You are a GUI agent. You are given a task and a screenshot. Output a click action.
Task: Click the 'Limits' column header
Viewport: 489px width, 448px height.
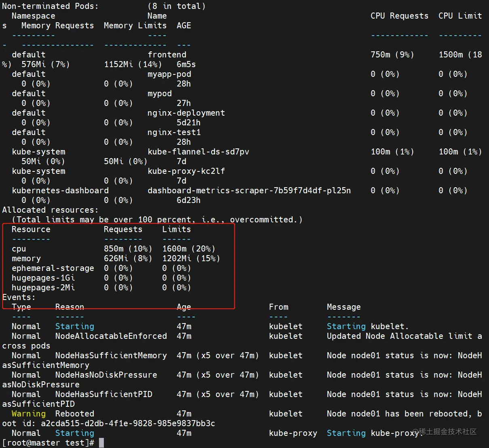point(177,229)
